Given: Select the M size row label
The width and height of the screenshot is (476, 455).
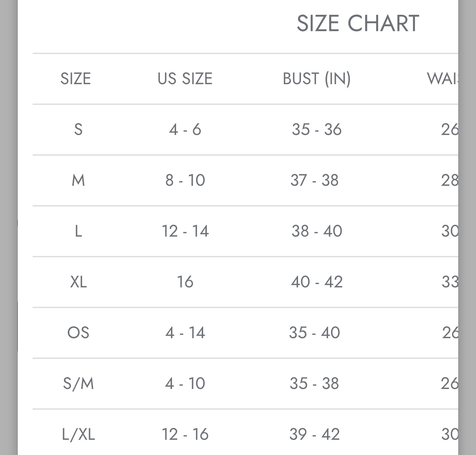Looking at the screenshot, I should 78,180.
